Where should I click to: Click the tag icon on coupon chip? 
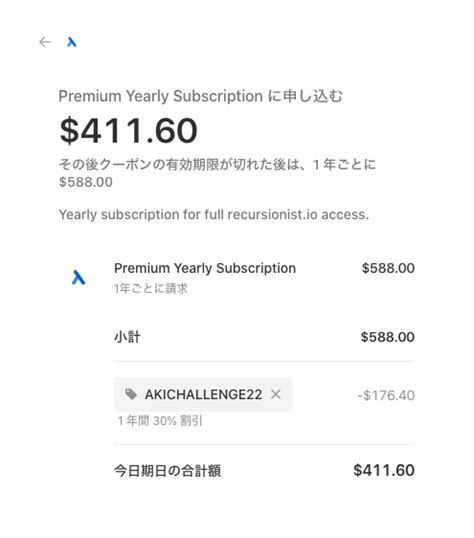point(131,394)
